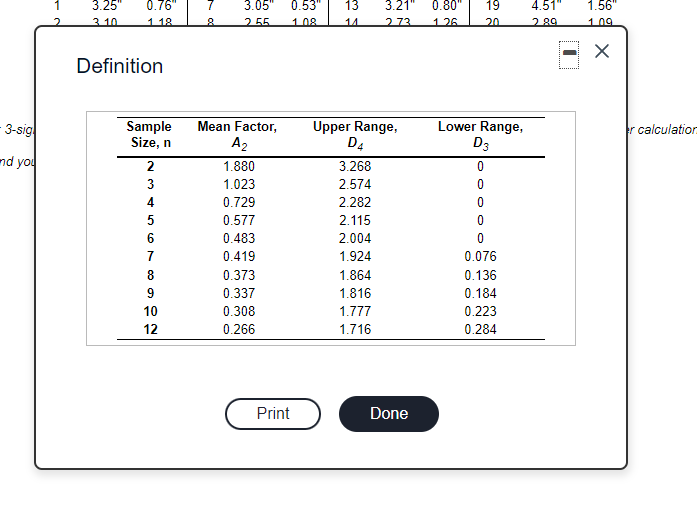Select D3 value 0.223
The width and height of the screenshot is (697, 512).
tap(481, 312)
